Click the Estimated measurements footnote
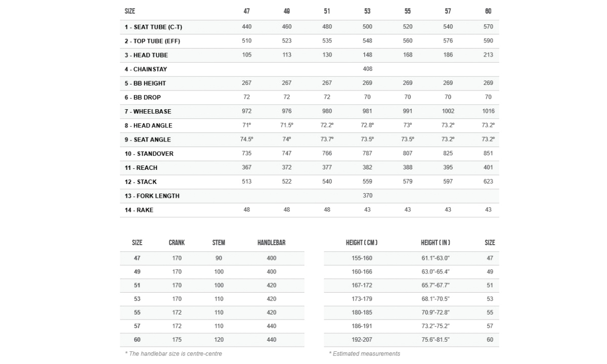The width and height of the screenshot is (607, 364). [x=364, y=354]
